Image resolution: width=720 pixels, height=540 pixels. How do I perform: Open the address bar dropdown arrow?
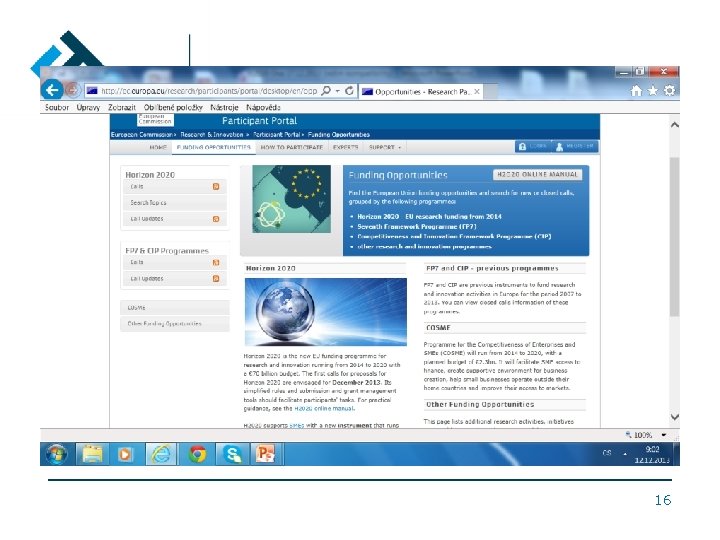point(338,91)
